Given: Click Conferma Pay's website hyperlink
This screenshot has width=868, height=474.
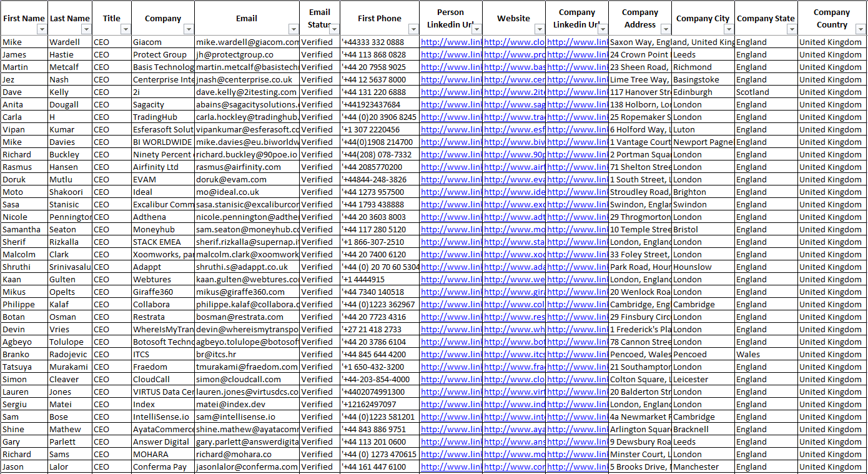Looking at the screenshot, I should [x=512, y=467].
